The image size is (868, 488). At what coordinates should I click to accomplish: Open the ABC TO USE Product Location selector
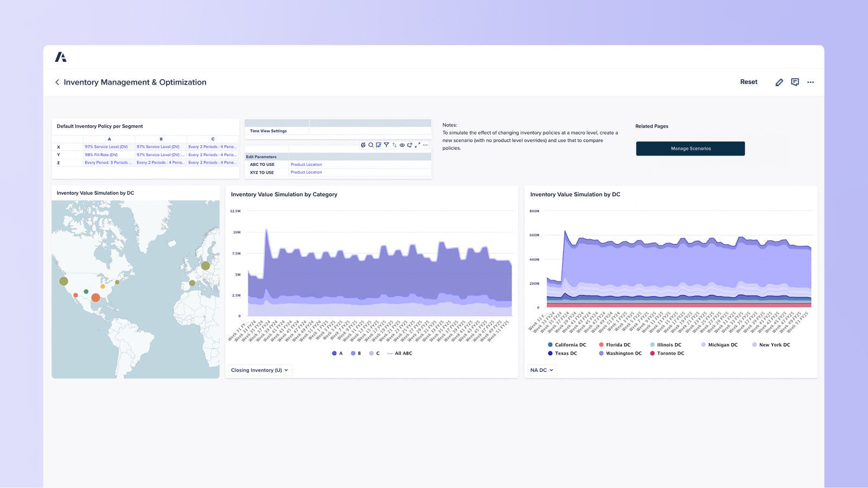click(307, 164)
